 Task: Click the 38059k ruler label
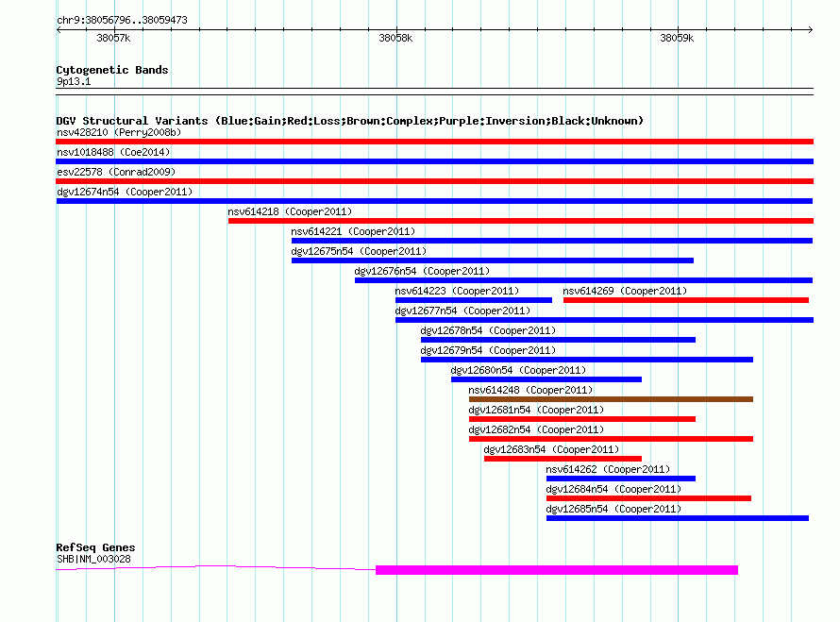click(x=677, y=38)
